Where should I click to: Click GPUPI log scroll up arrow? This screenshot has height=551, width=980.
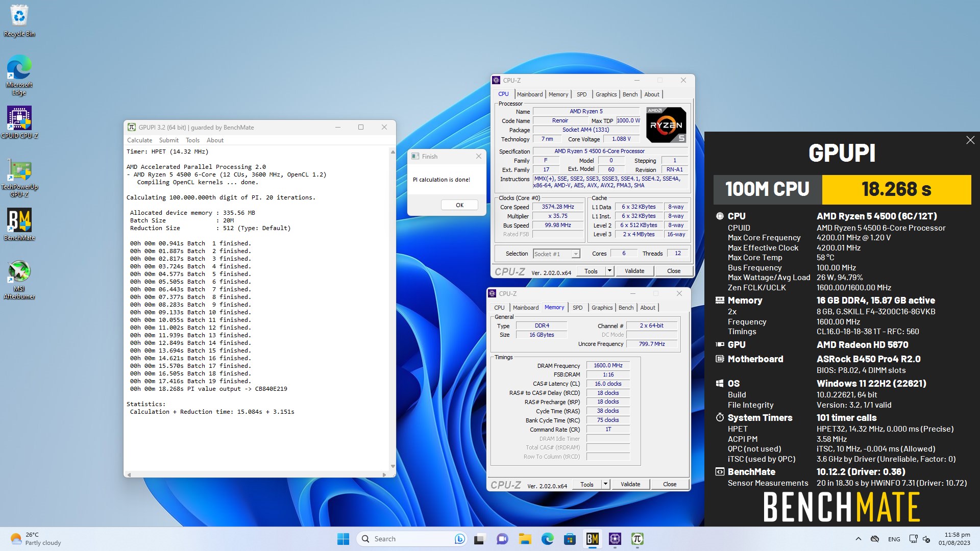tap(392, 152)
